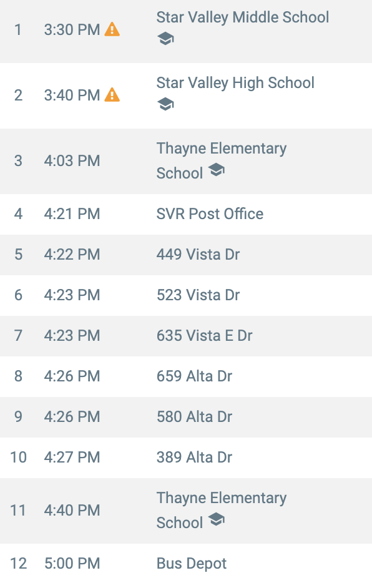Click warning icon next to 3:30 PM

112,29
